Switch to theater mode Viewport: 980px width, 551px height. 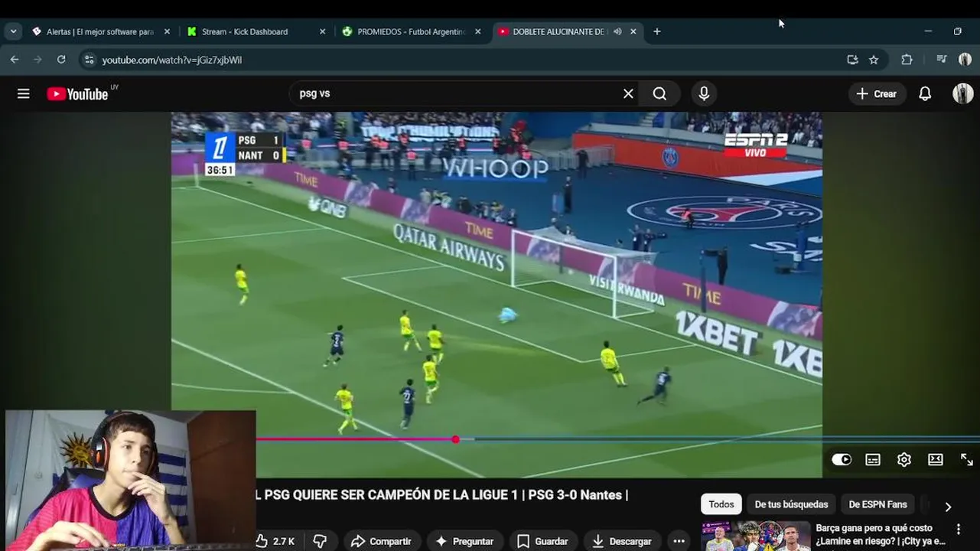point(936,459)
